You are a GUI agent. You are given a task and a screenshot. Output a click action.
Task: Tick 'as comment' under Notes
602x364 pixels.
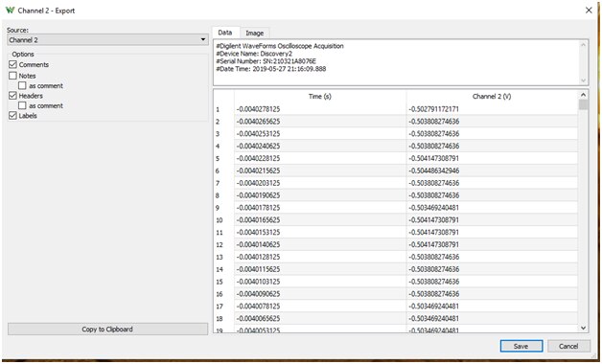click(x=22, y=85)
